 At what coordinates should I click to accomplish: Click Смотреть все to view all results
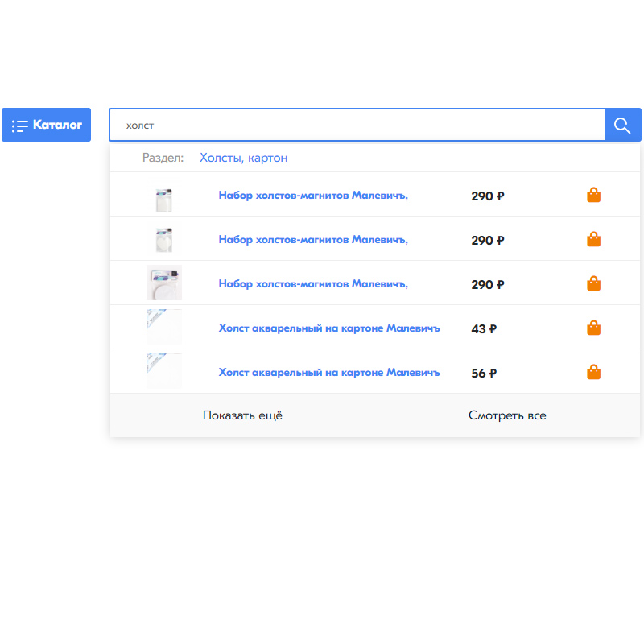pos(507,415)
